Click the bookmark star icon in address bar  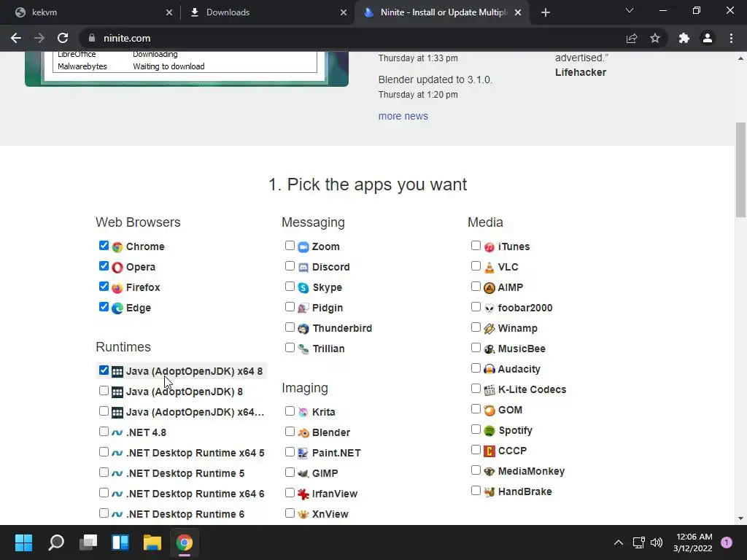(655, 38)
